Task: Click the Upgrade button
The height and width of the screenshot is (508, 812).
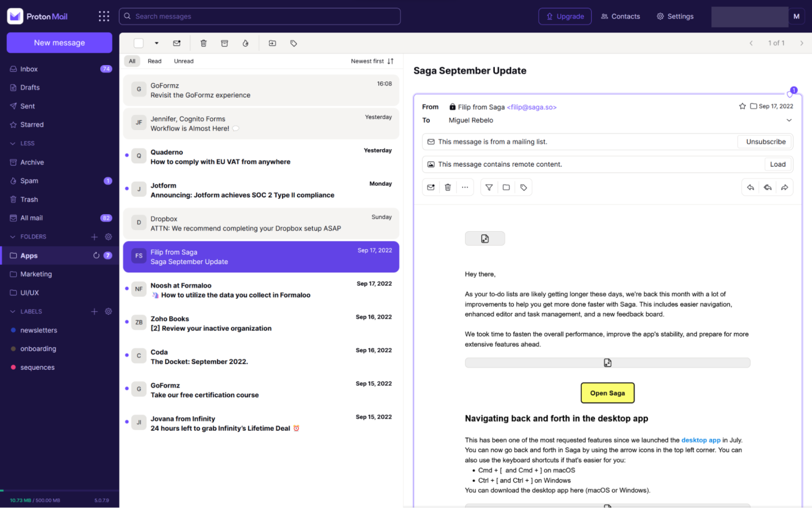Action: (565, 16)
